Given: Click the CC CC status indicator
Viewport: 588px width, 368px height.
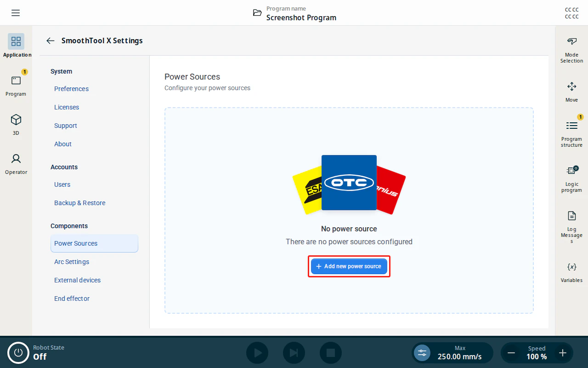Looking at the screenshot, I should (572, 13).
